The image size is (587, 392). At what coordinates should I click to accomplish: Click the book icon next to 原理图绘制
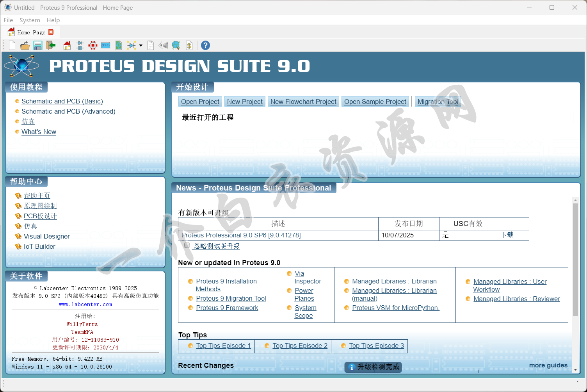pos(18,206)
